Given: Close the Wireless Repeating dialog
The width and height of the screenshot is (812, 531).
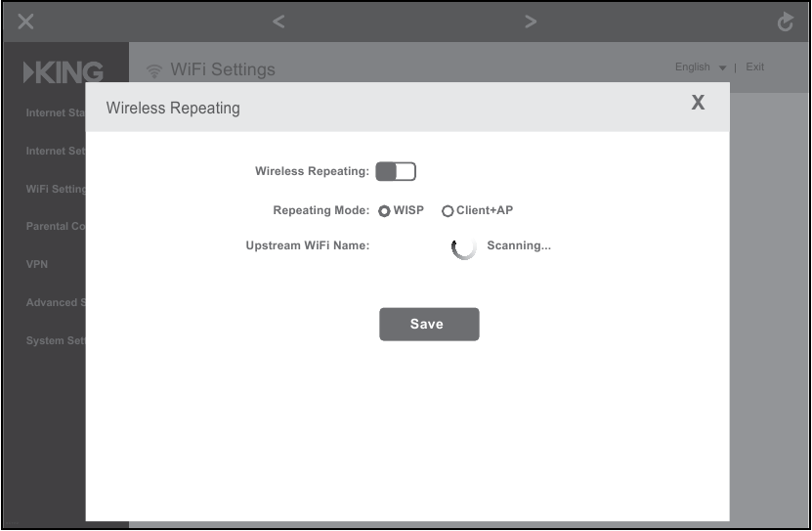Looking at the screenshot, I should (x=698, y=104).
